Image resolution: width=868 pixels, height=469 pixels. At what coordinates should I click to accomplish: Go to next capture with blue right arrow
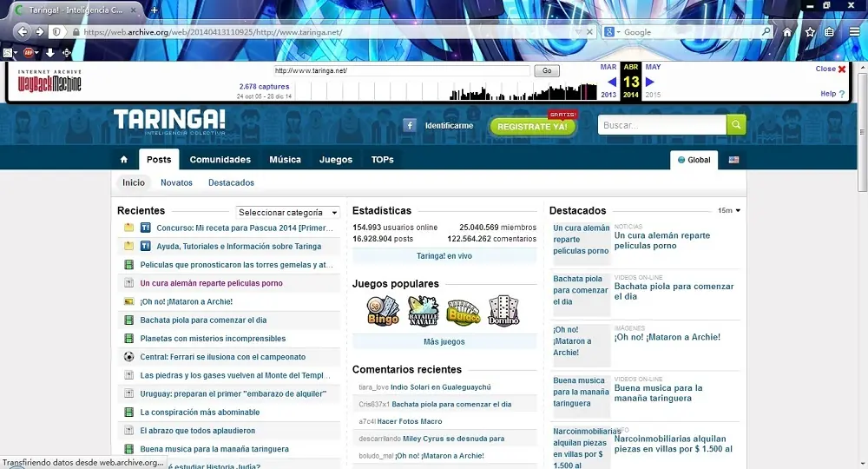(650, 82)
